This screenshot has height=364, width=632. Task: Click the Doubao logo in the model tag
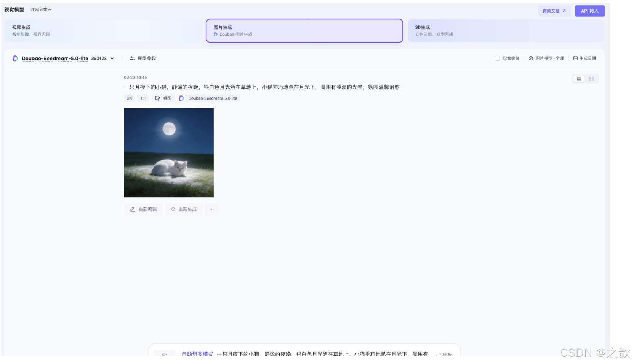pos(182,98)
